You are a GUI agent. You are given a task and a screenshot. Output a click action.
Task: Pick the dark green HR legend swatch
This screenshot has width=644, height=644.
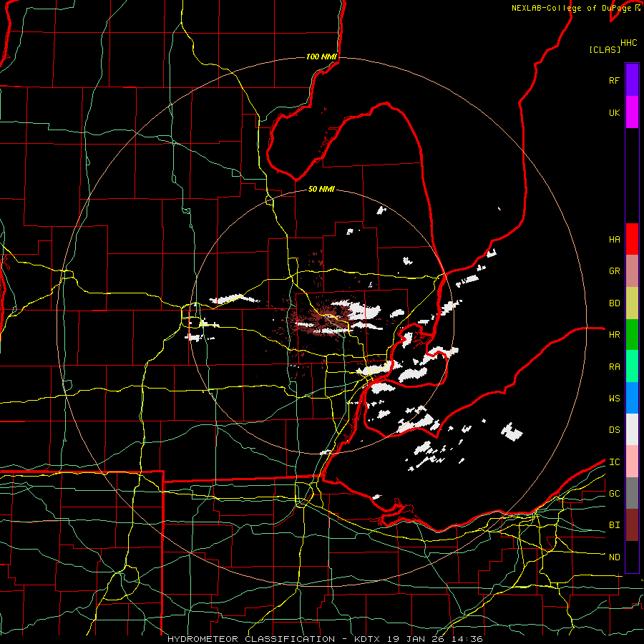632,334
